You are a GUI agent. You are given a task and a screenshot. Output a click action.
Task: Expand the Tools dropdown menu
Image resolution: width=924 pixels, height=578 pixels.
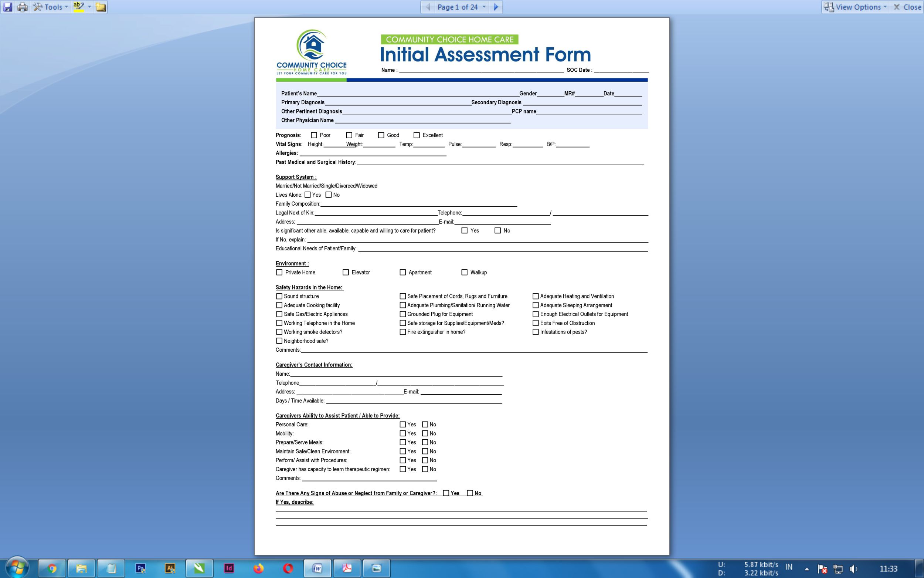point(51,7)
